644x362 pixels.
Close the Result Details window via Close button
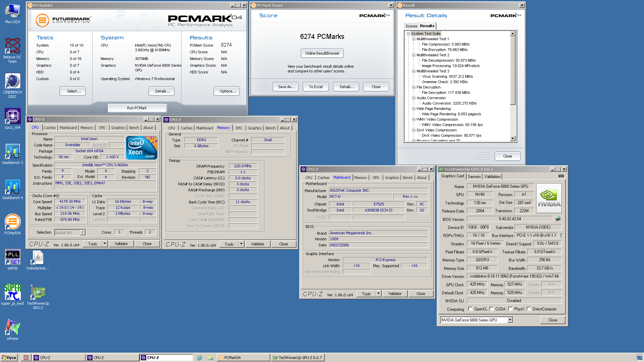(507, 156)
